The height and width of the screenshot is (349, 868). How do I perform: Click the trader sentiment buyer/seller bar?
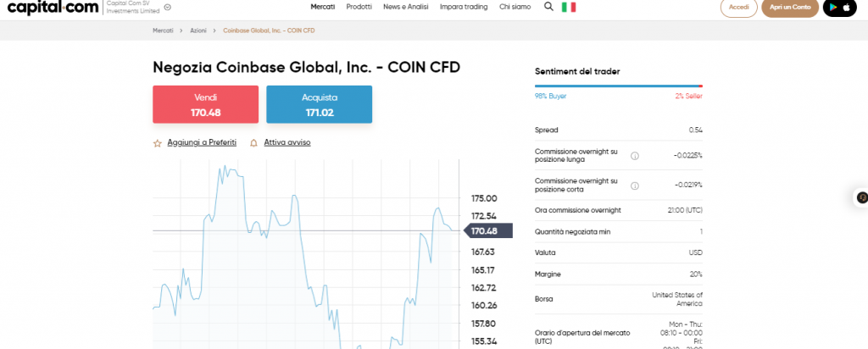[x=618, y=86]
